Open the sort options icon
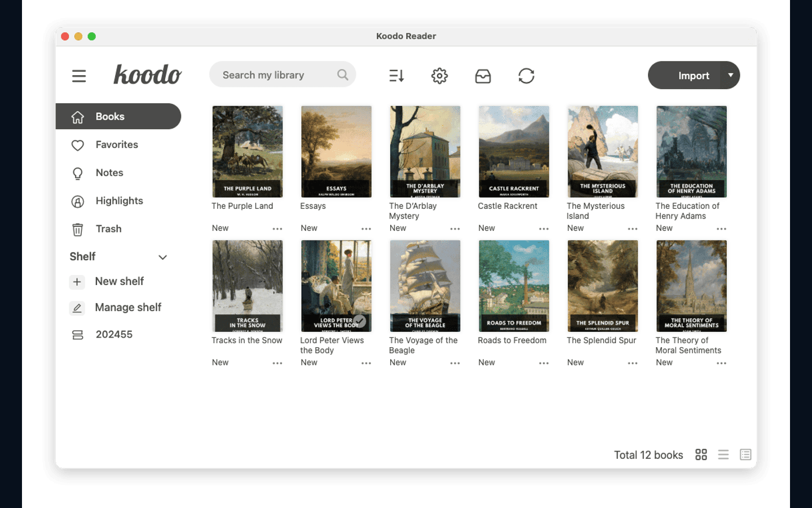The image size is (812, 508). pos(396,76)
